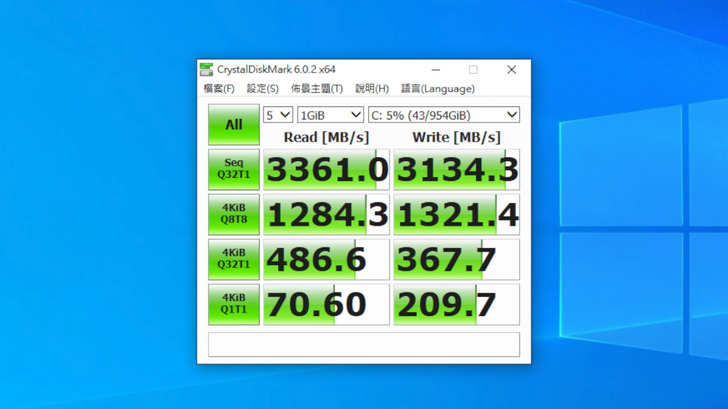Open the test count dropdown showing 5

pyautogui.click(x=278, y=115)
